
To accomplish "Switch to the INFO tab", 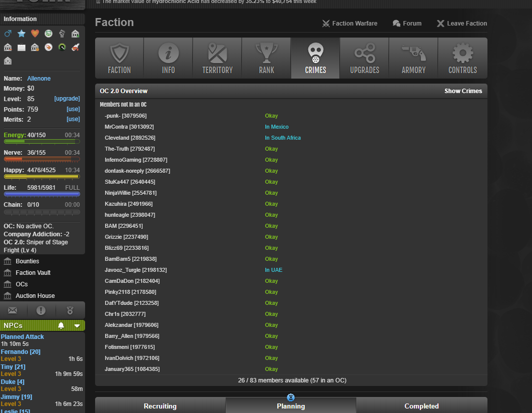I will 168,58.
